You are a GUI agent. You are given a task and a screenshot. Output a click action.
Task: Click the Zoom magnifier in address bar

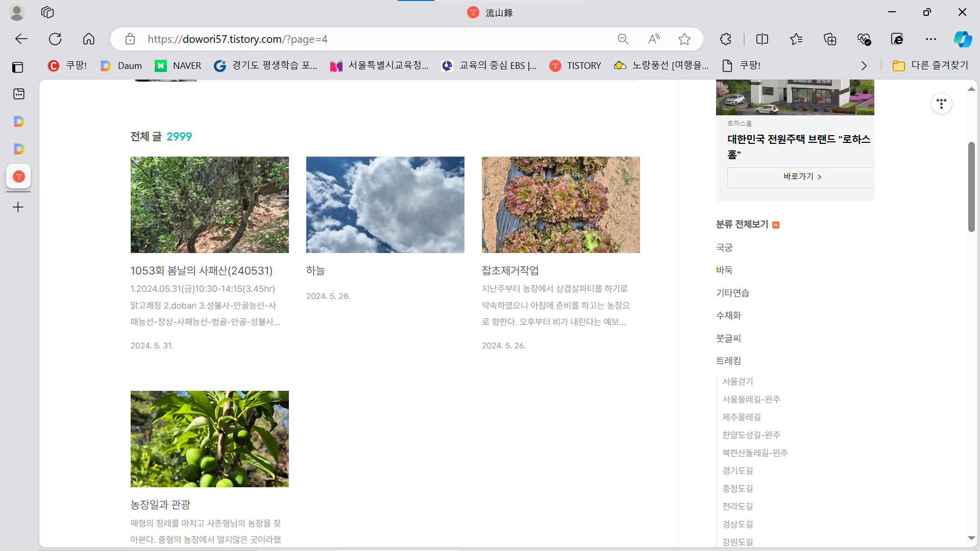623,39
